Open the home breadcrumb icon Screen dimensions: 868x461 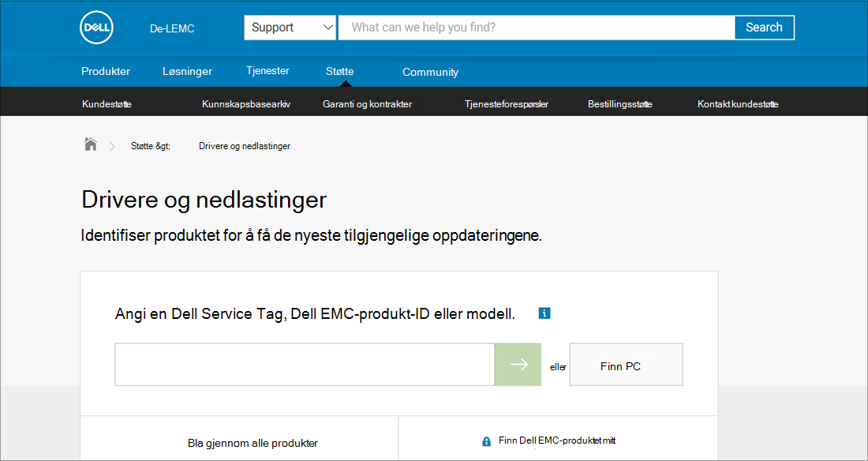tap(90, 144)
